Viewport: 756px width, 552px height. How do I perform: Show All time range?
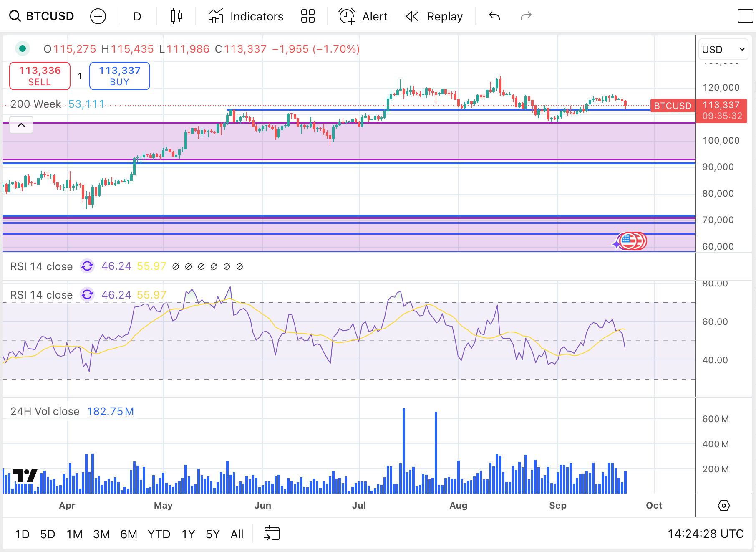click(x=237, y=534)
